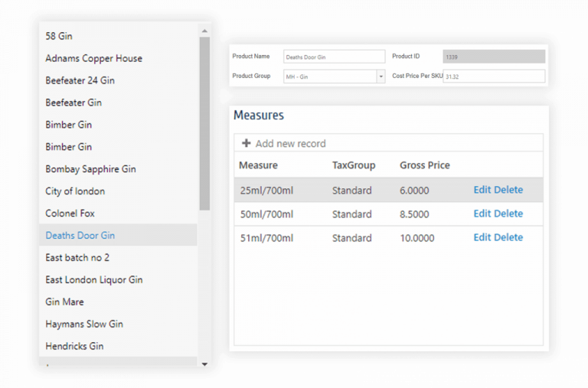Click the 25ml/700ml measure cell
This screenshot has width=588, height=388.
[x=266, y=191]
